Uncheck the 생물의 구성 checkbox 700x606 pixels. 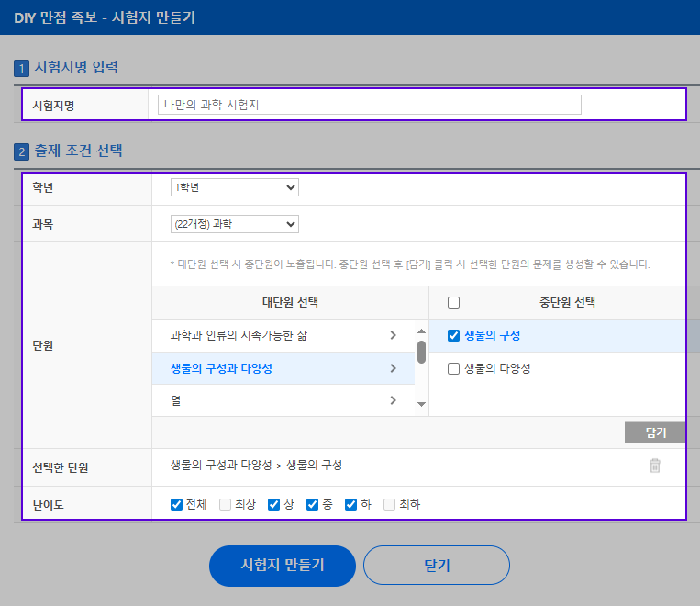point(453,336)
